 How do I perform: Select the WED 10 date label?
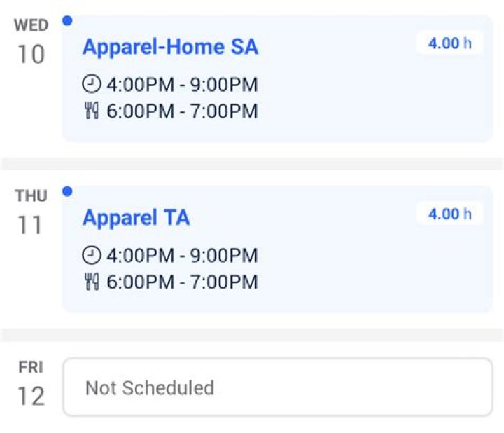pyautogui.click(x=31, y=42)
